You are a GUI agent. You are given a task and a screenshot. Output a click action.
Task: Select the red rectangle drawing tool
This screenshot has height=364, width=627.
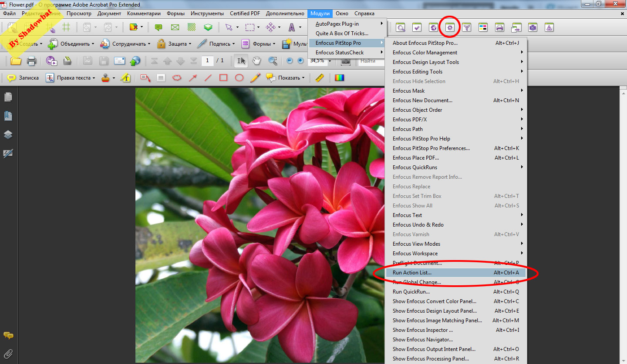223,78
